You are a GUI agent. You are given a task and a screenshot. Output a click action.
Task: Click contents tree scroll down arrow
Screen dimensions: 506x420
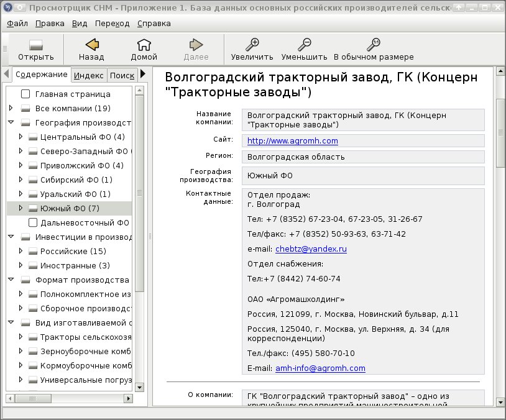click(139, 388)
